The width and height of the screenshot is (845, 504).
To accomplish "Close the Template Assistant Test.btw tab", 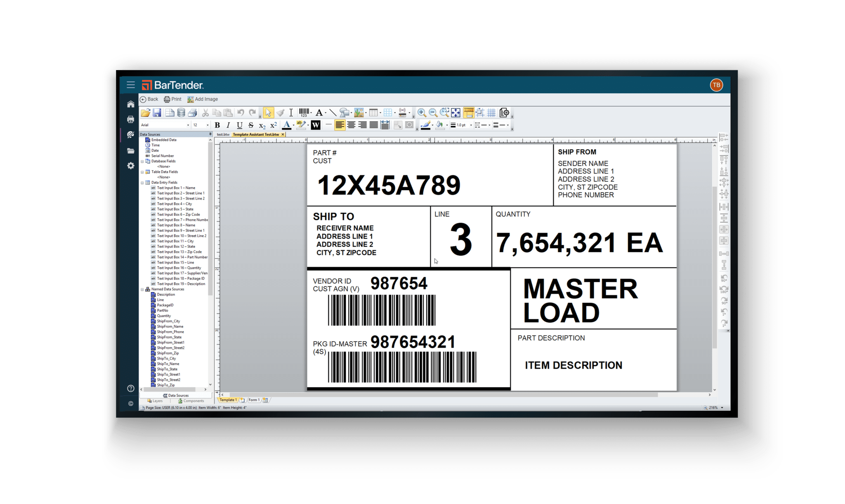I will click(x=283, y=134).
